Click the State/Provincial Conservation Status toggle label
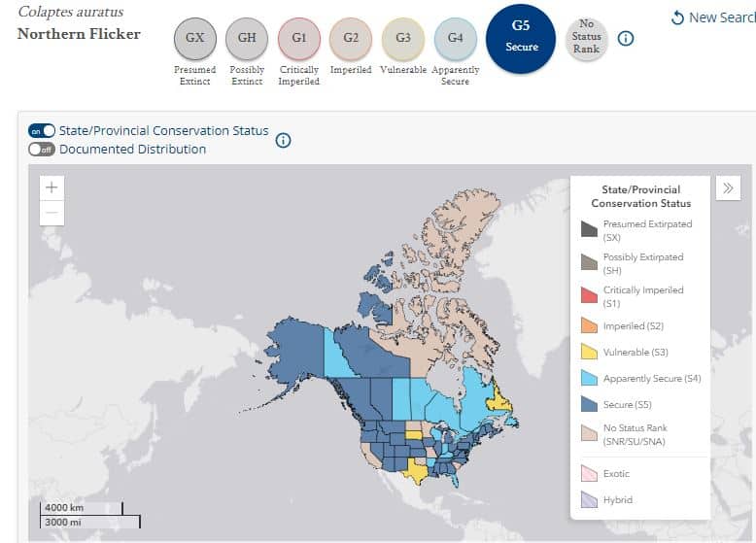Screen dimensions: 756x543 pos(164,130)
